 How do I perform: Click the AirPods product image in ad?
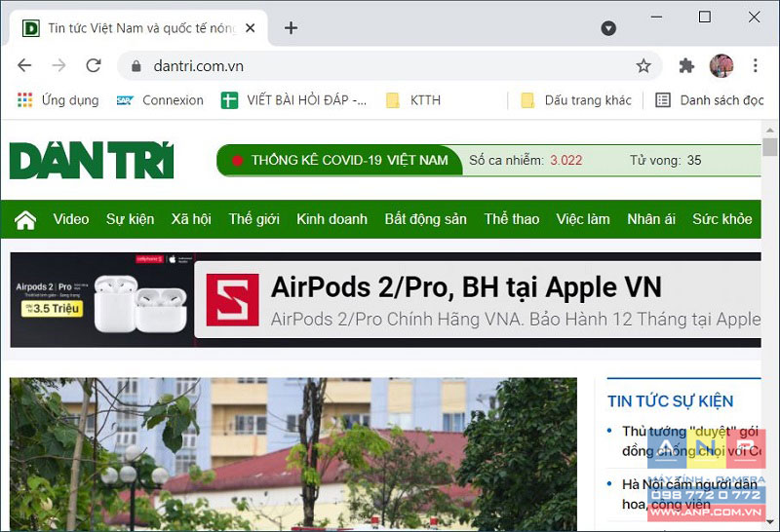(140, 303)
